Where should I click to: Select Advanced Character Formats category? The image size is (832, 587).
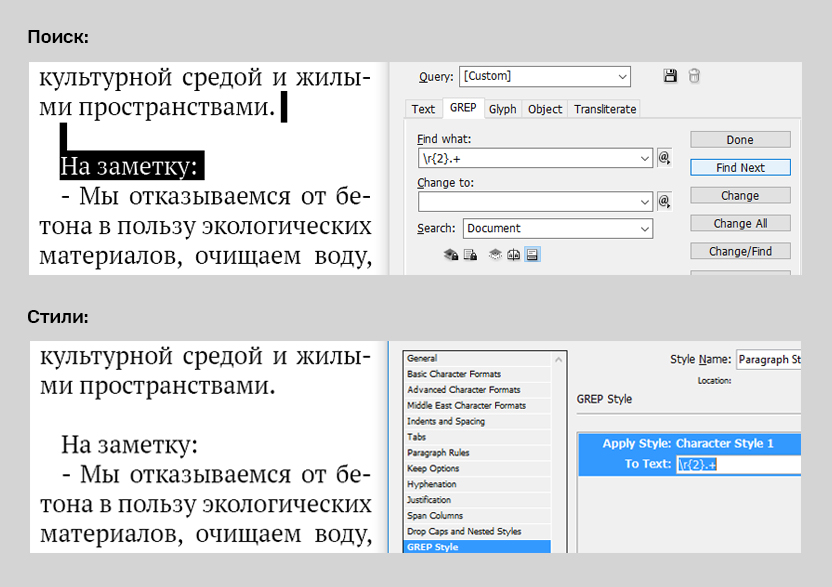[x=477, y=390]
